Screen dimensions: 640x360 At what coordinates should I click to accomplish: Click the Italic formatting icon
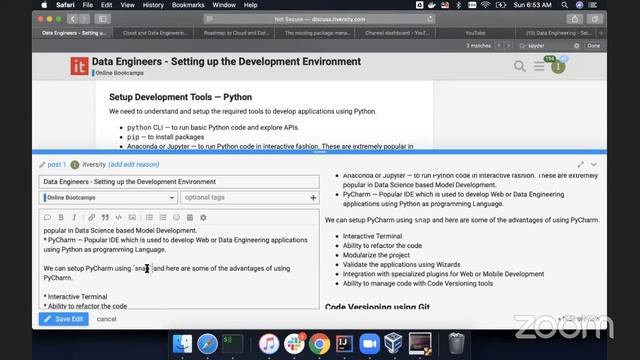click(74, 218)
